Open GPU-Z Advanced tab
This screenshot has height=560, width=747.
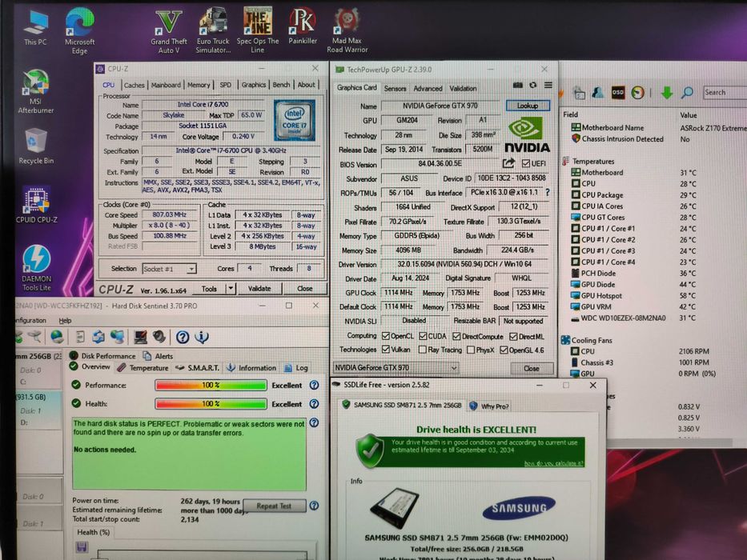pos(428,89)
